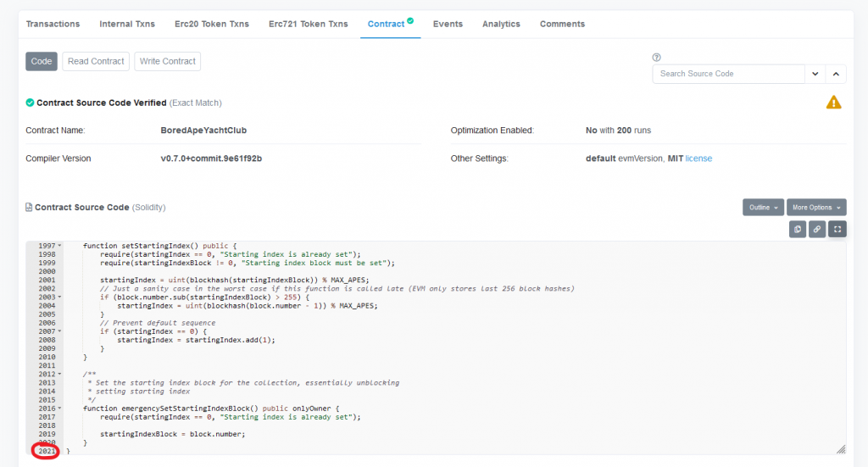Click the BoredApeYachtClub contract name

point(203,131)
